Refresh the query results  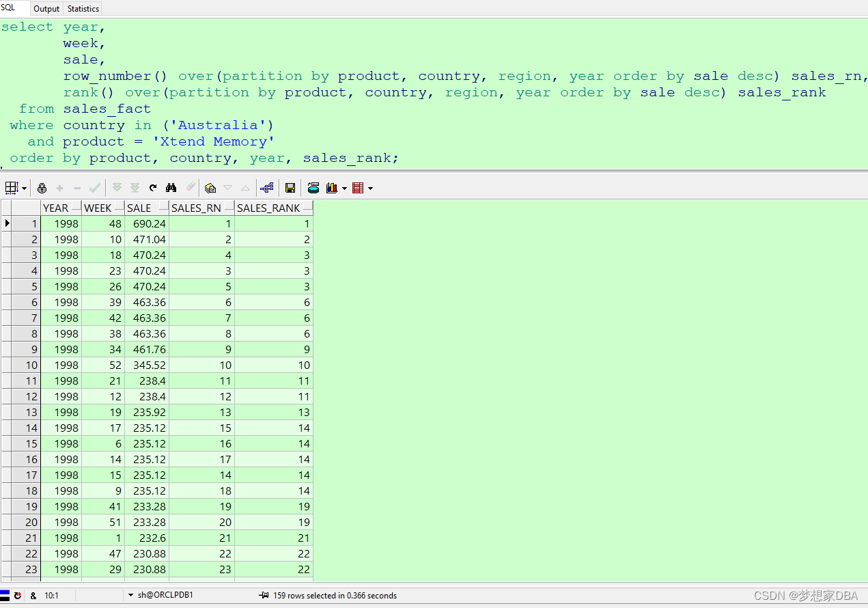152,188
